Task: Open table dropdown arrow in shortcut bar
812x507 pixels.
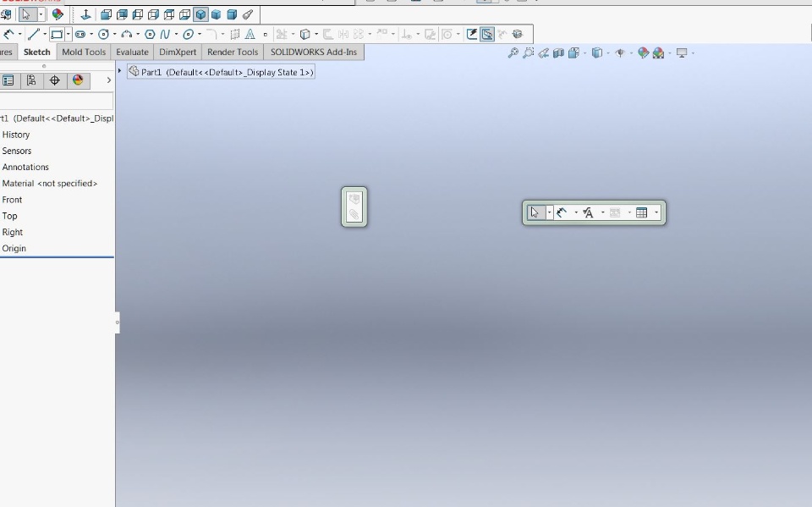Action: pyautogui.click(x=656, y=212)
